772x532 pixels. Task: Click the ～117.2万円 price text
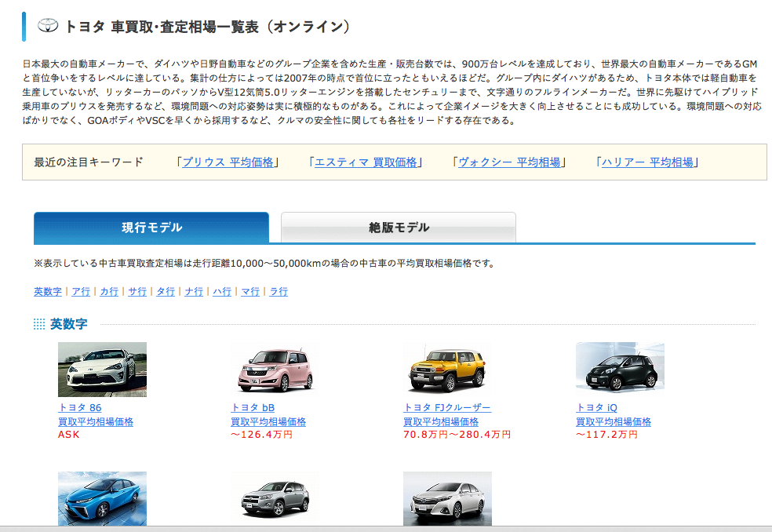click(x=606, y=435)
